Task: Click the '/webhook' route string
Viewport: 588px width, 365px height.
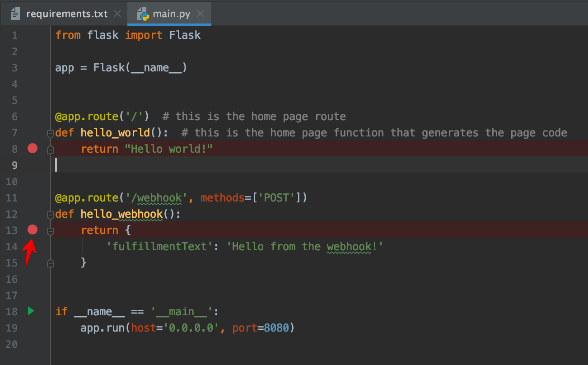Action: pos(156,198)
